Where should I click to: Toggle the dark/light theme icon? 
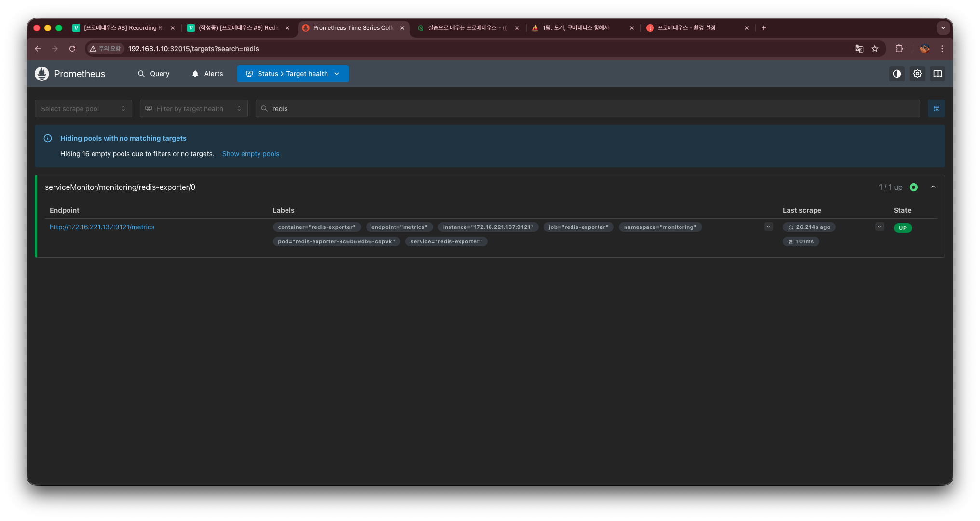click(x=897, y=74)
